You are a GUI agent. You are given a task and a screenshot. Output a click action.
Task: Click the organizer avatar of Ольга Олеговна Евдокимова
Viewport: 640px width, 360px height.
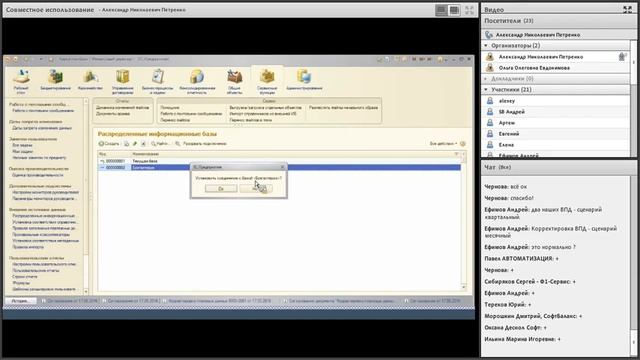coord(490,68)
